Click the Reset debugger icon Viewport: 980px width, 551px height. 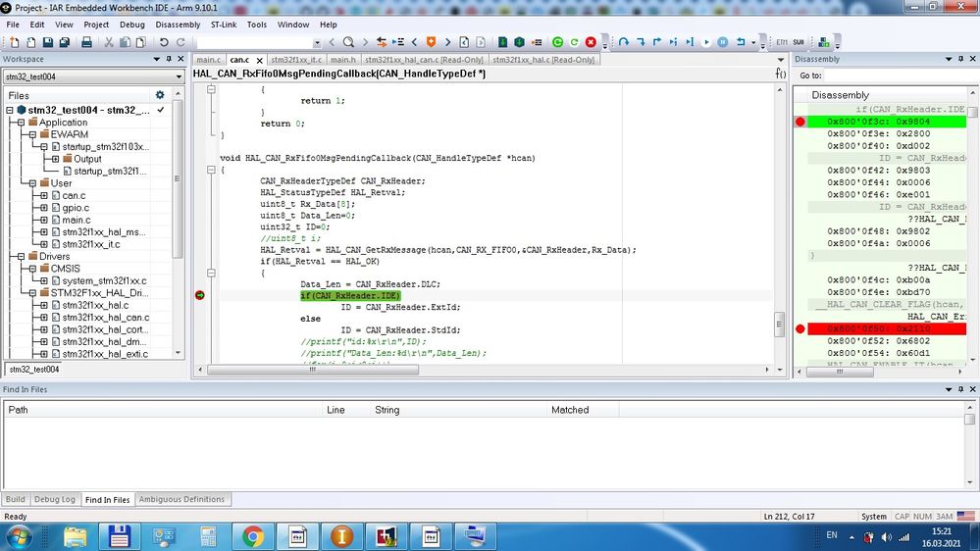coord(741,42)
